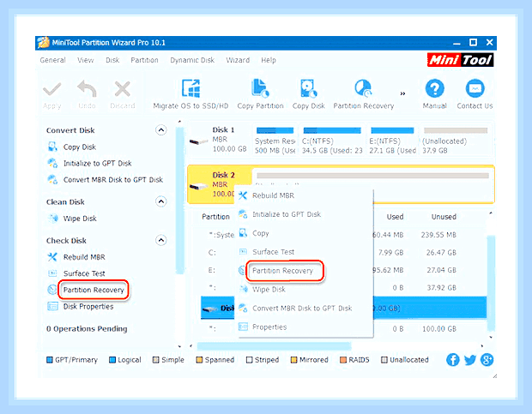
Task: Collapse the Check Disk section
Action: point(161,241)
